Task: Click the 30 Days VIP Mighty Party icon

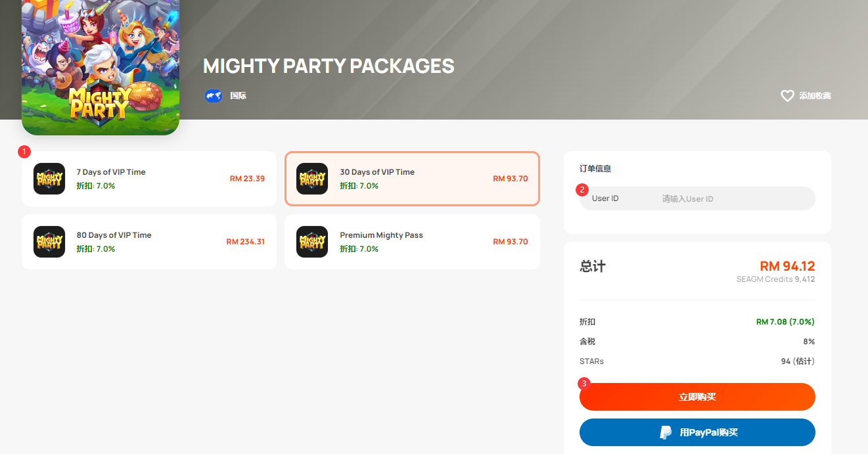Action: 312,179
